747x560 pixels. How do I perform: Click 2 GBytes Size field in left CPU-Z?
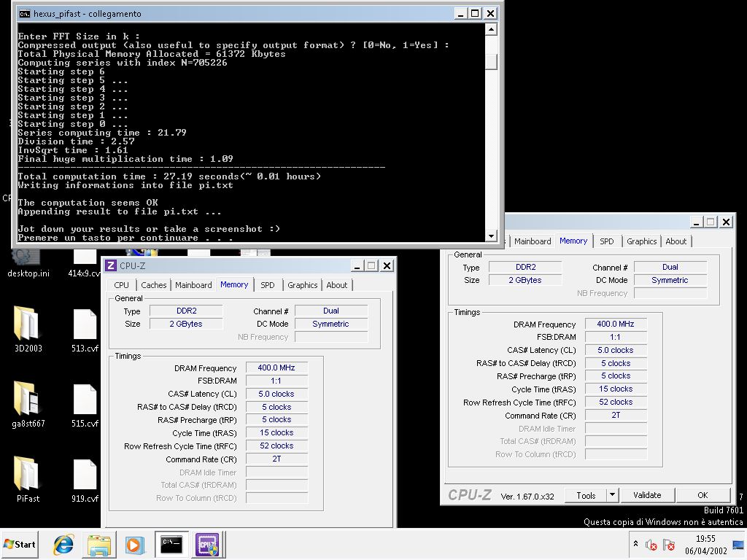[x=186, y=324]
